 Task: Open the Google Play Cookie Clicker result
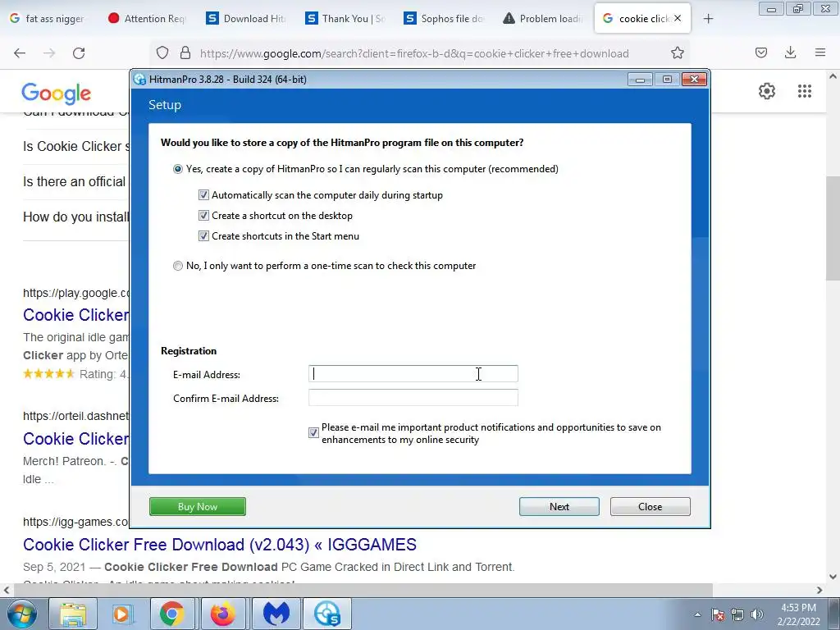click(76, 315)
